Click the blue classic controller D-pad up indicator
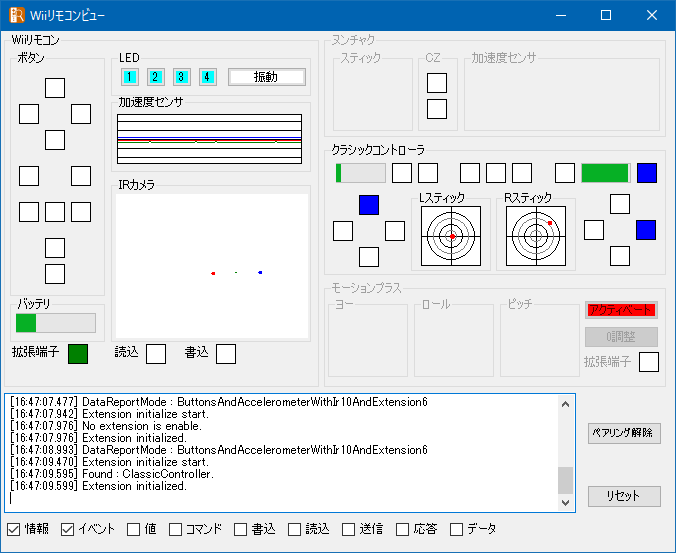This screenshot has width=676, height=553. [x=369, y=205]
